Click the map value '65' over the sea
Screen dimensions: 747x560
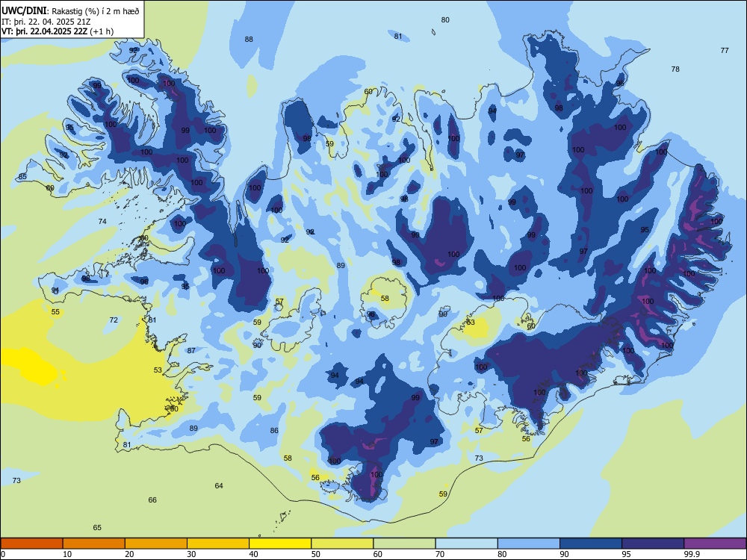(x=97, y=528)
